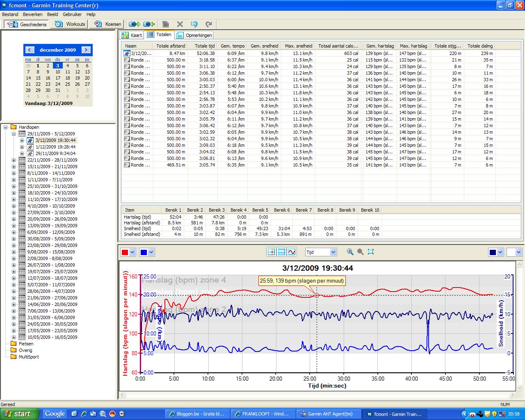Screen dimensions: 525x420
Task: Click the receive from device icon
Action: point(149,24)
